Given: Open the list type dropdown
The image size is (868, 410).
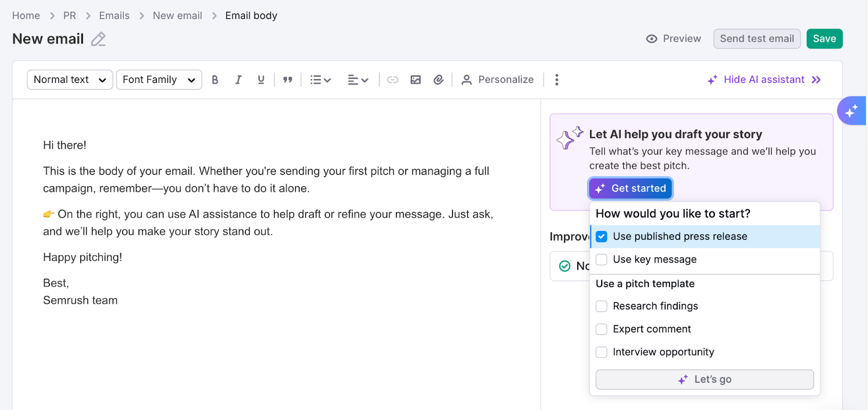Looking at the screenshot, I should (x=320, y=80).
